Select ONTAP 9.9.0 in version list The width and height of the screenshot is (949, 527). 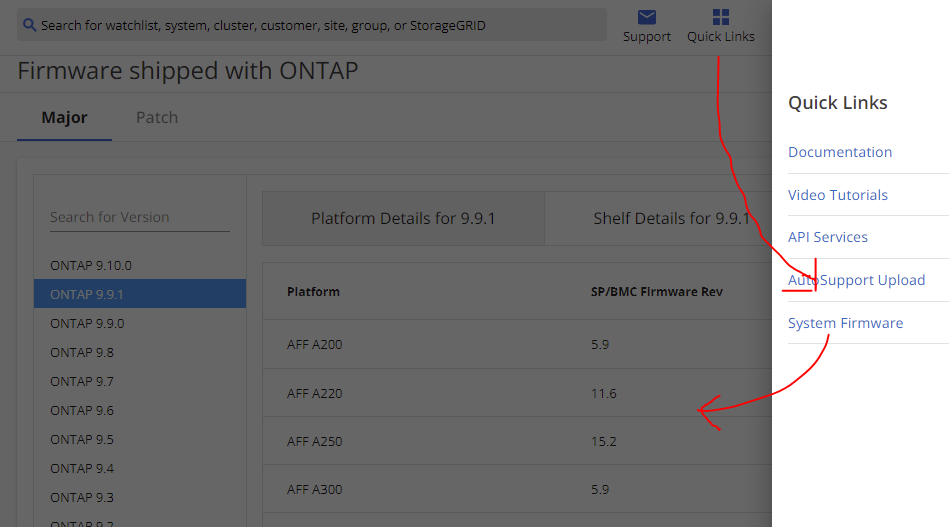[x=87, y=324]
